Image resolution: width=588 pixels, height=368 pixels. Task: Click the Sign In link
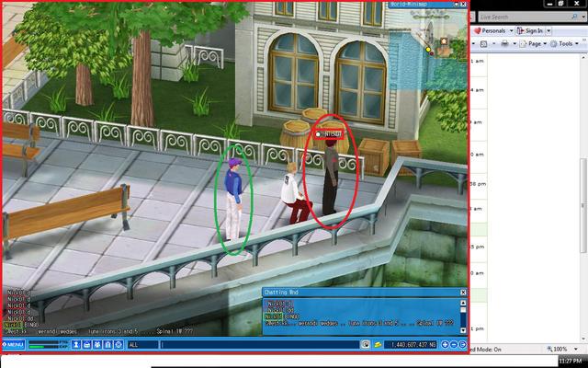533,30
